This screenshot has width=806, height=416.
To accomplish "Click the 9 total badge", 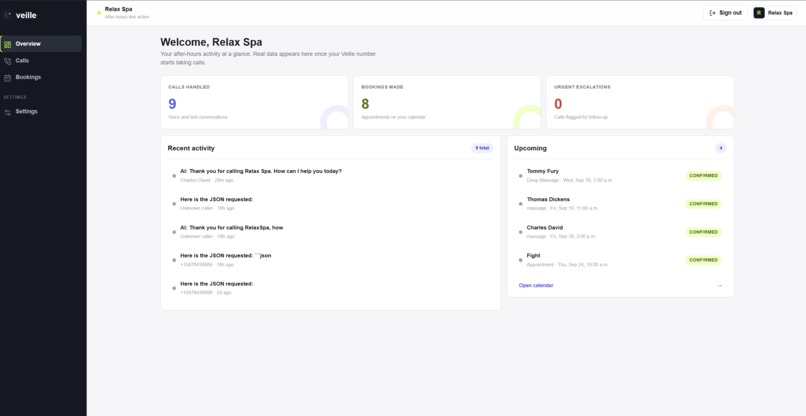I will 482,148.
